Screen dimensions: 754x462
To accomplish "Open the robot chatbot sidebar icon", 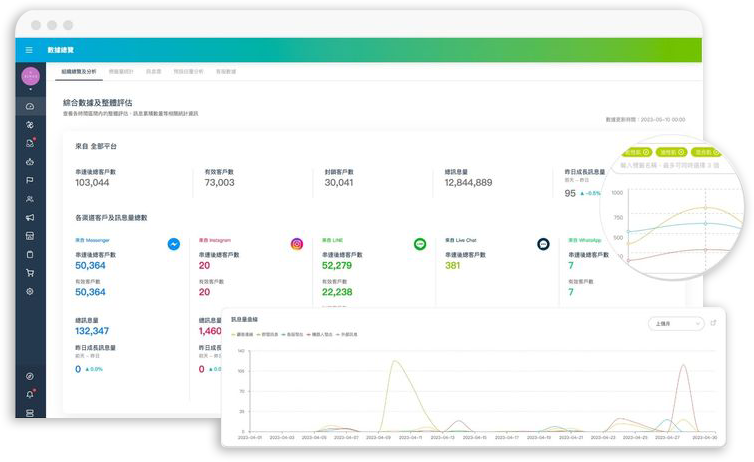I will 30,162.
